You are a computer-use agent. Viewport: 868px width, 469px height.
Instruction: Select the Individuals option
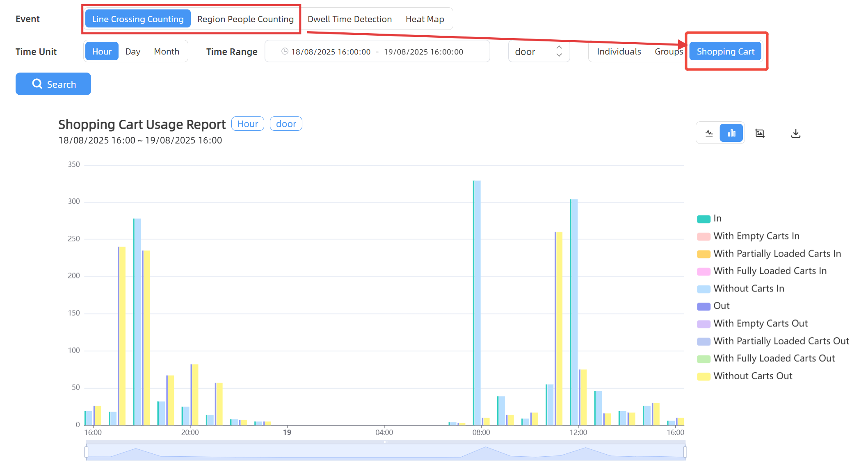pos(619,52)
